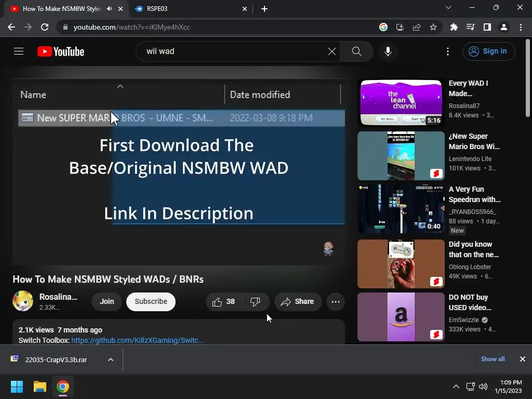The image size is (532, 399).
Task: Share this page from the address bar
Action: click(417, 27)
